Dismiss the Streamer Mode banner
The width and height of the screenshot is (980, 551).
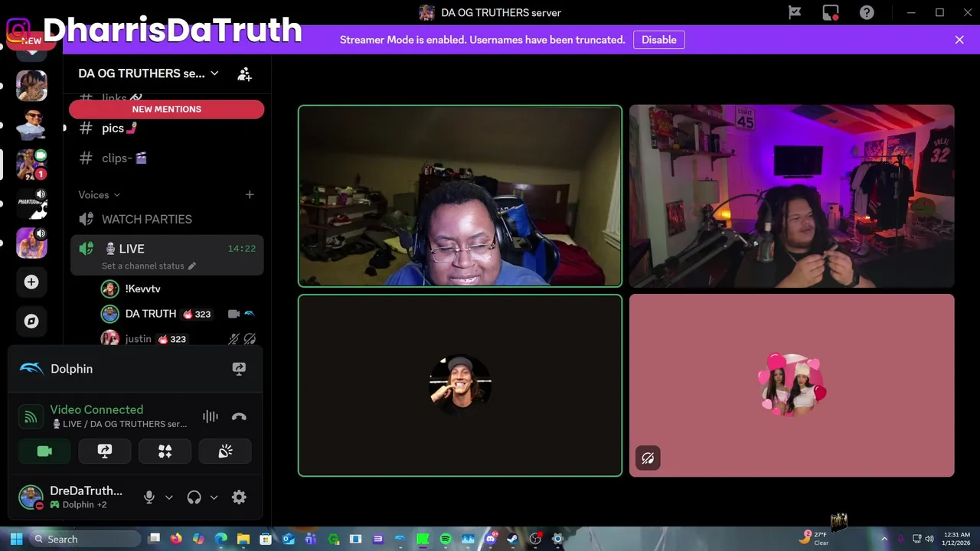tap(959, 40)
